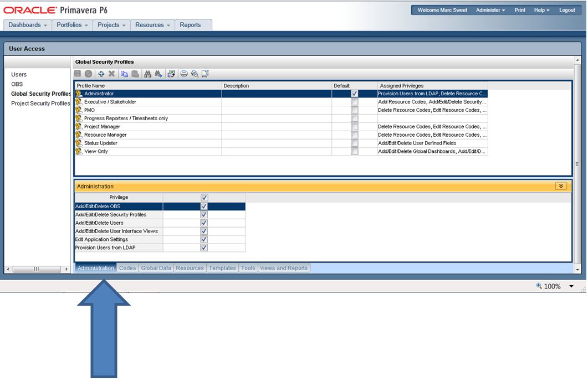Switch to the Templates tab
Image resolution: width=588 pixels, height=381 pixels.
click(222, 268)
